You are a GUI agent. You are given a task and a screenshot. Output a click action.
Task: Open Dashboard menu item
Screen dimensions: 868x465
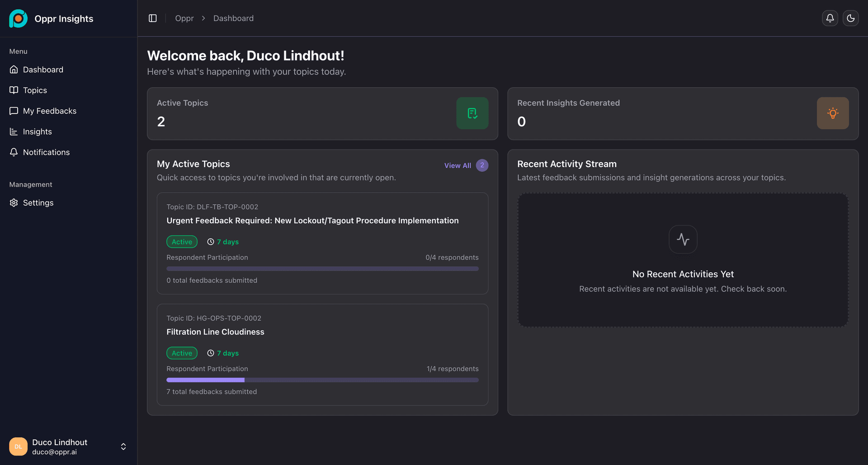[x=68, y=70]
